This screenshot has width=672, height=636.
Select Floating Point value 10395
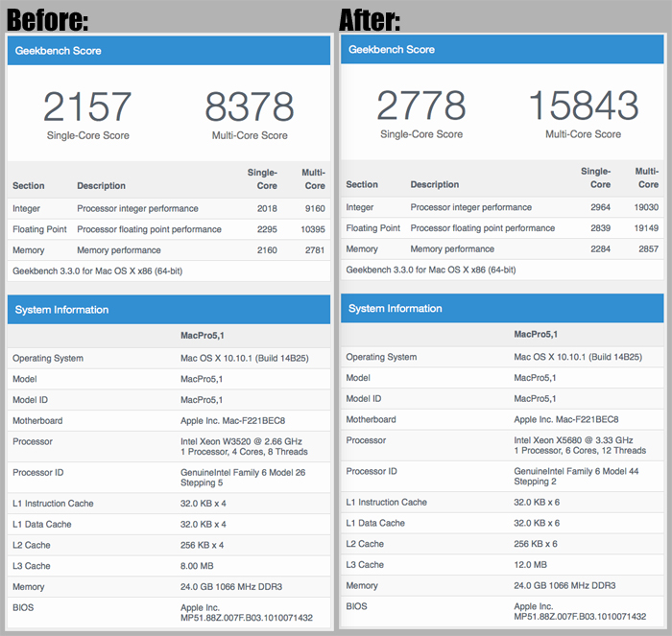click(313, 229)
